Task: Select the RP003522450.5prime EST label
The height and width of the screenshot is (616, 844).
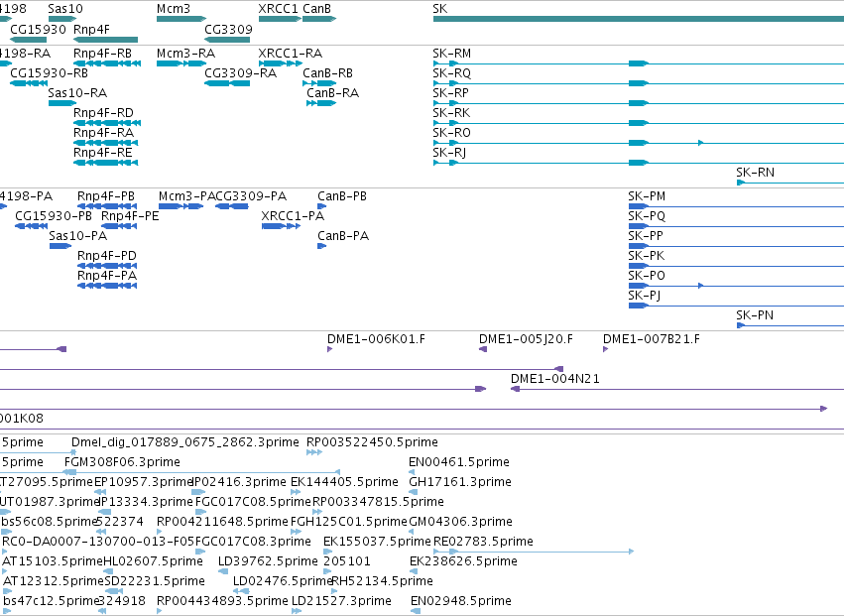Action: (x=372, y=442)
